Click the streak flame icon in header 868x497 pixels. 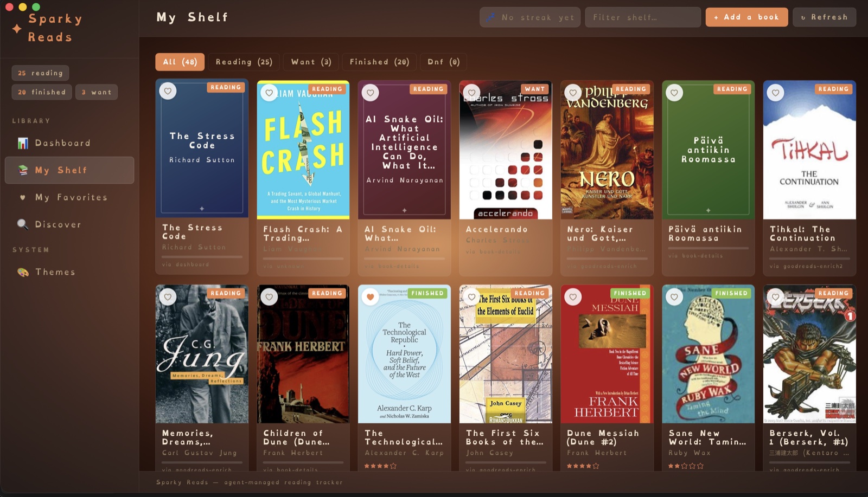(490, 17)
